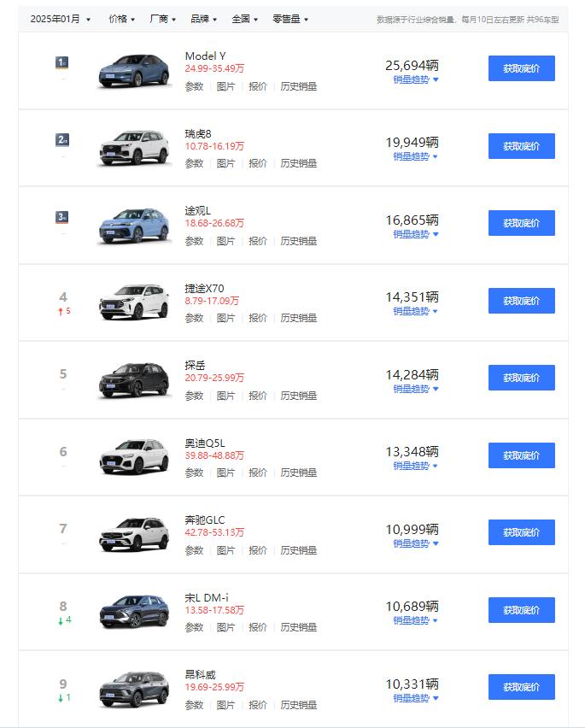Click the rank 1 badge icon
585x728 pixels.
[61, 62]
